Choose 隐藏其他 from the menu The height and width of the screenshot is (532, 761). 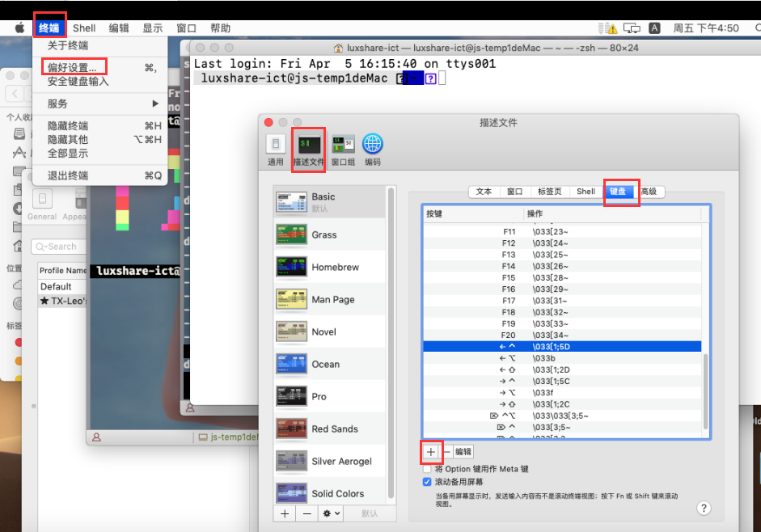(100, 140)
